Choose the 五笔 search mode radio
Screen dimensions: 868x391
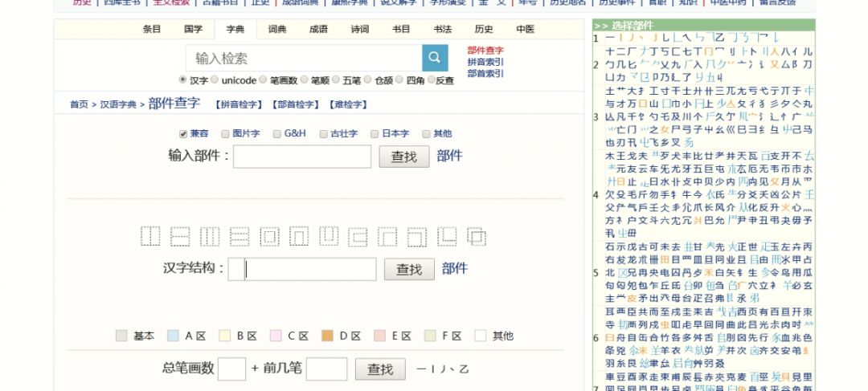335,80
